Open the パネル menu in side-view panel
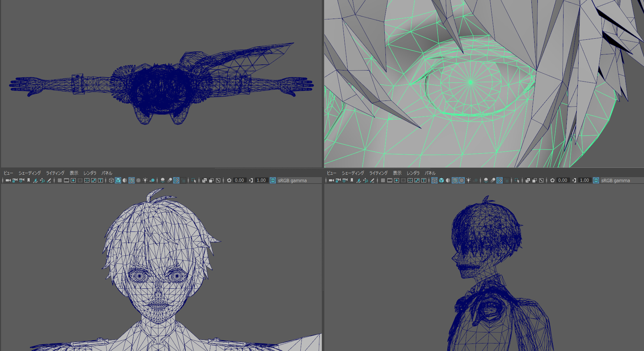Screen dimensions: 644x351 click(x=430, y=173)
